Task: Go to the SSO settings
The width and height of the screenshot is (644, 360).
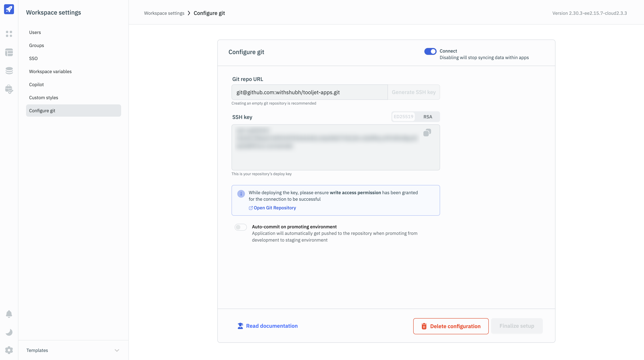Action: point(33,58)
